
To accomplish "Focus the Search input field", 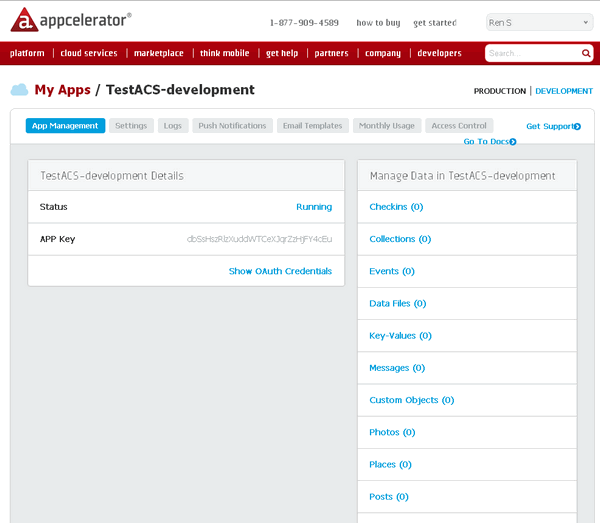I will [533, 53].
